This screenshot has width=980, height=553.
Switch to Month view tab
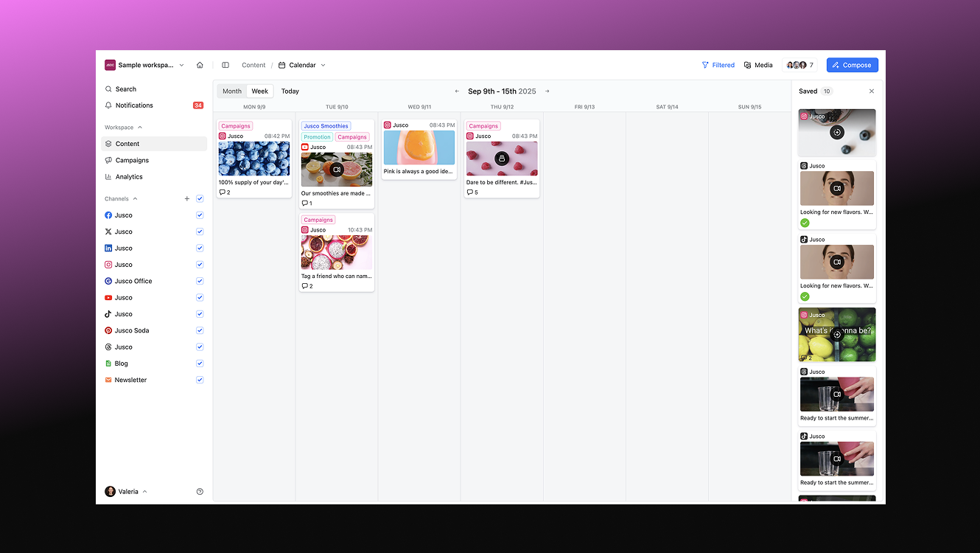(x=232, y=91)
